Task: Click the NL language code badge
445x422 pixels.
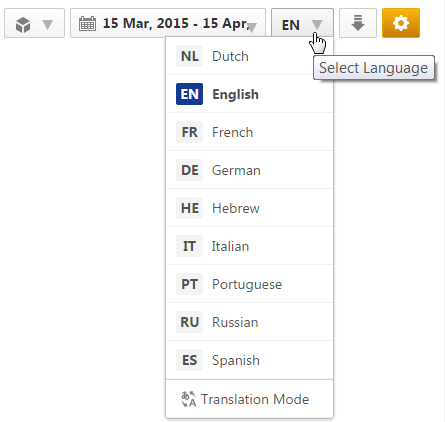Action: [x=189, y=56]
